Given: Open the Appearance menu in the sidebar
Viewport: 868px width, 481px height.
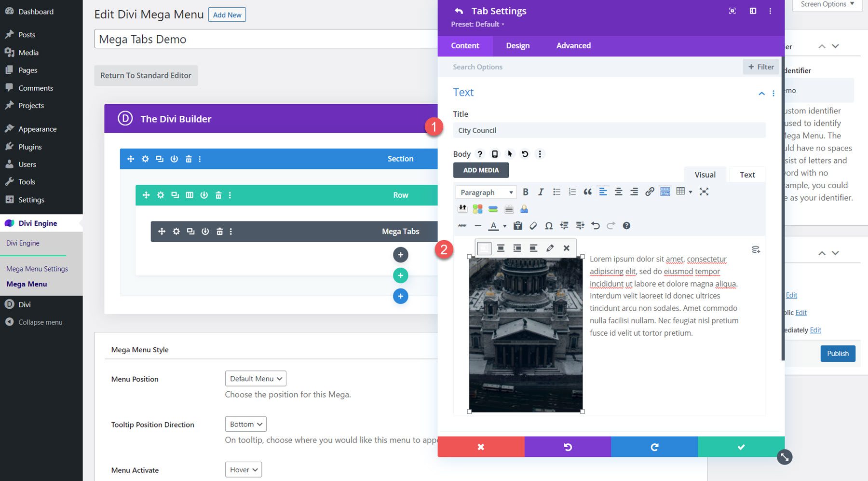Looking at the screenshot, I should [37, 128].
